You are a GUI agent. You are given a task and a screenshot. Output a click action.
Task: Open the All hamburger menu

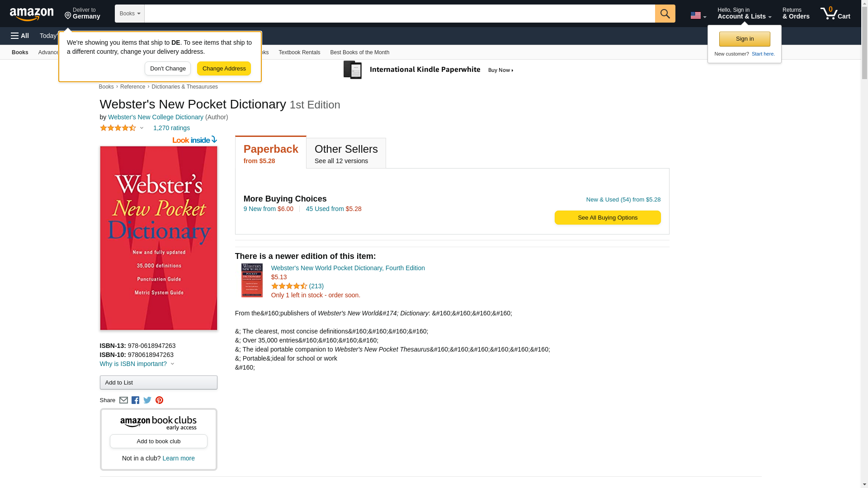click(20, 36)
